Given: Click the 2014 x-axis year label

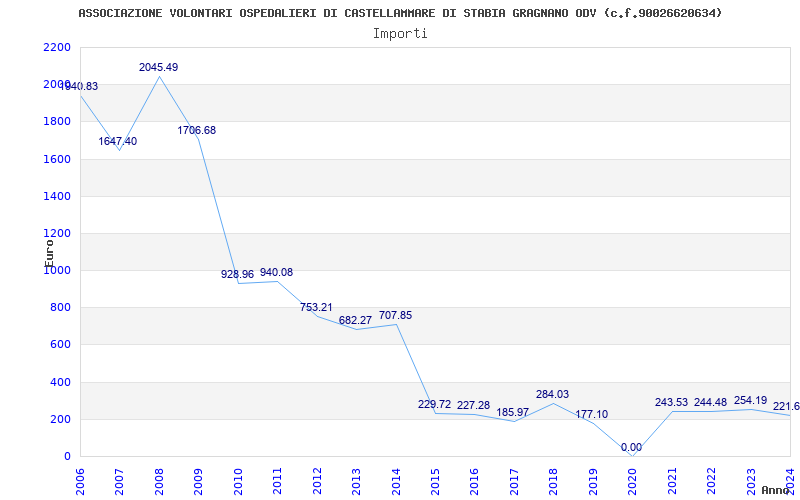Looking at the screenshot, I should pyautogui.click(x=395, y=481).
